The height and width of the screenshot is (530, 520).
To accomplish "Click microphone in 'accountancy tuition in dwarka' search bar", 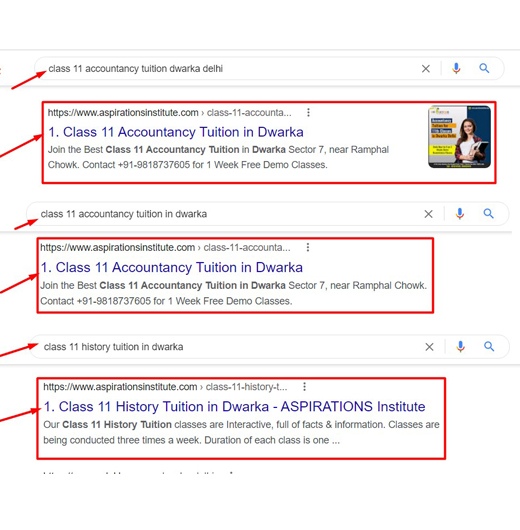I will (x=459, y=214).
